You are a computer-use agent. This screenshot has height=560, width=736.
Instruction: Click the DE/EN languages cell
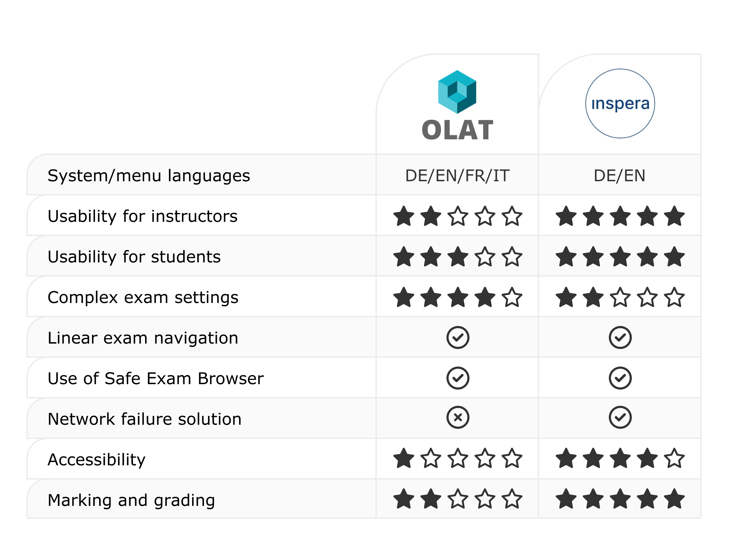pyautogui.click(x=620, y=176)
